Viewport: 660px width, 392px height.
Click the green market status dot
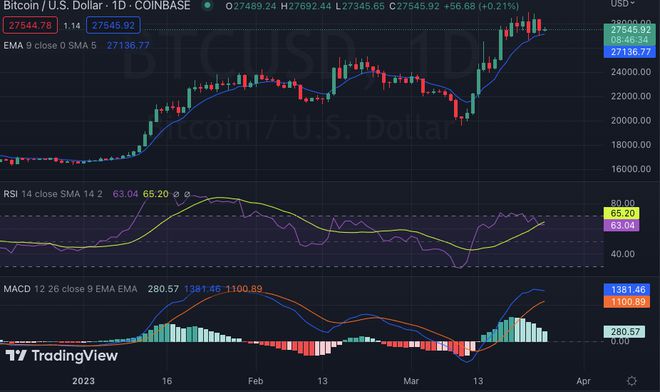207,5
